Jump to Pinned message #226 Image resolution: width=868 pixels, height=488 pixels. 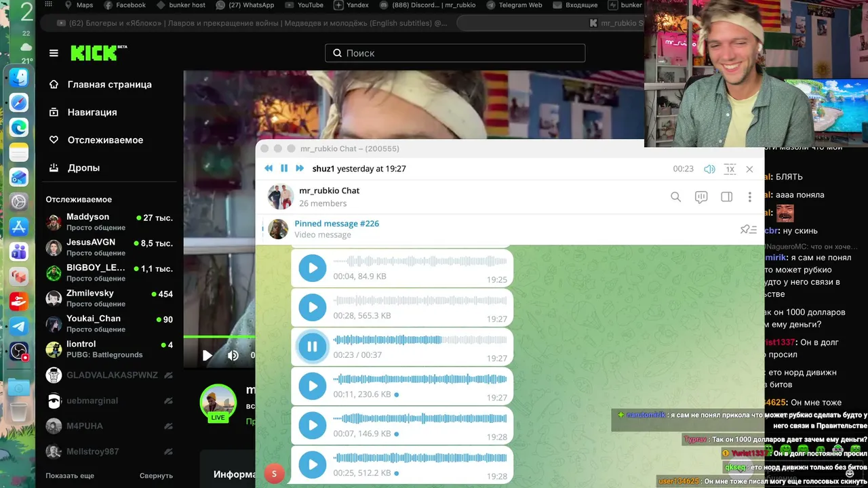337,224
